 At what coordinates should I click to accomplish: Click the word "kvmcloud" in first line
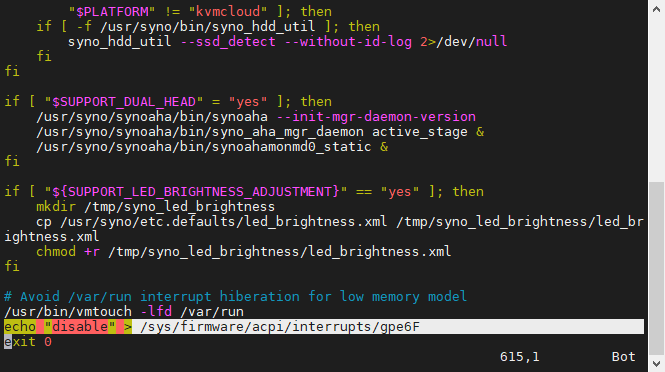pos(228,11)
